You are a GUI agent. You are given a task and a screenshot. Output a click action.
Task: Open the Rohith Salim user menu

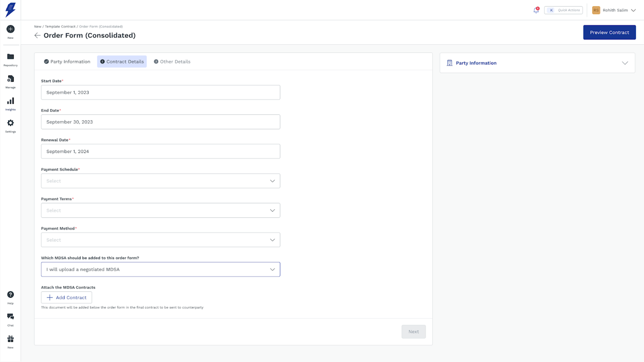614,10
